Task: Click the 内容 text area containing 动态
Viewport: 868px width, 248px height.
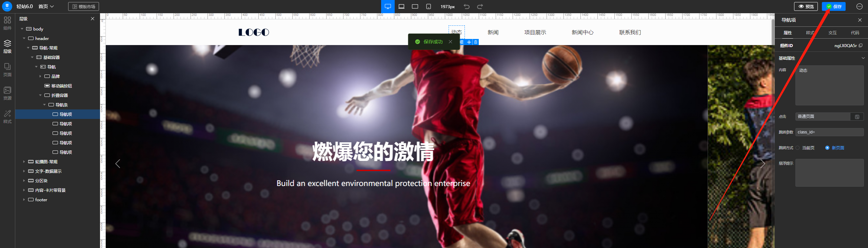Action: (x=830, y=85)
